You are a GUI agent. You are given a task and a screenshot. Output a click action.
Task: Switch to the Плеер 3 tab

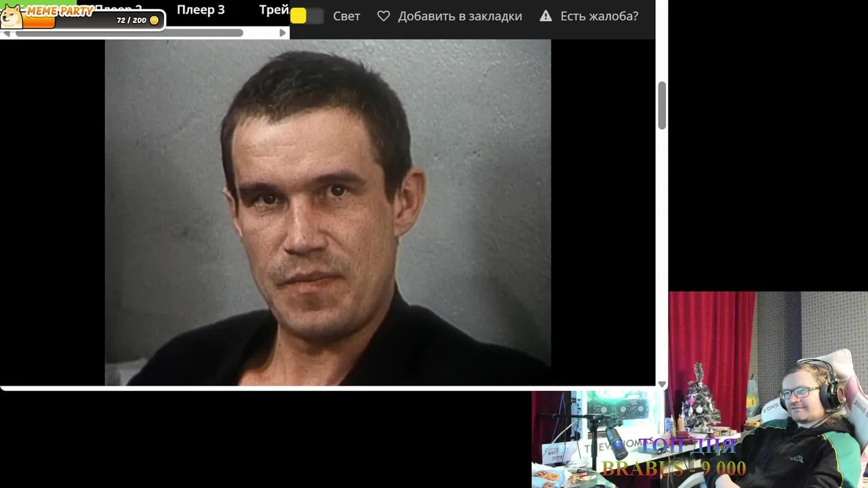pyautogui.click(x=201, y=10)
